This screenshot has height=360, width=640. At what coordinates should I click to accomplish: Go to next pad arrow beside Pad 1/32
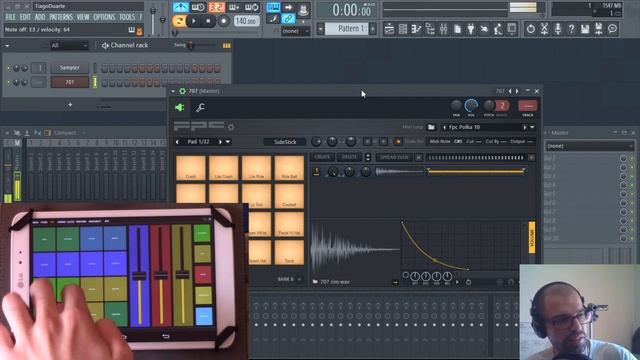[220, 142]
